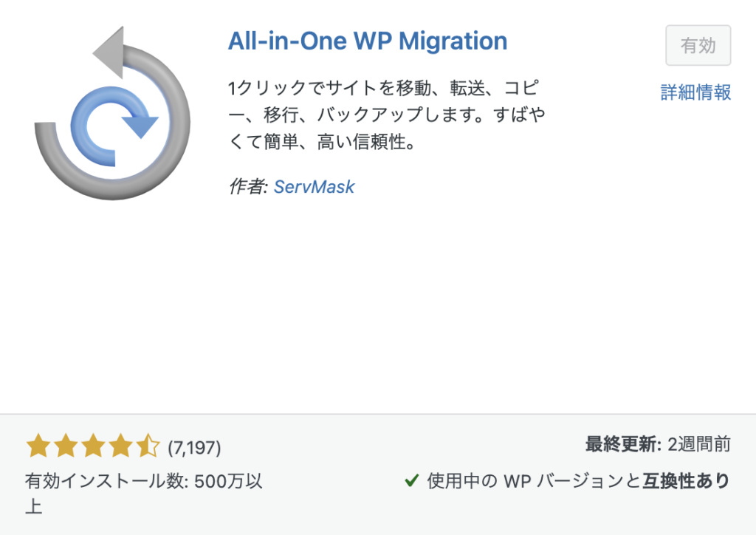The width and height of the screenshot is (756, 535).
Task: Click the 使用中の WP バージョンと text
Action: click(x=534, y=480)
